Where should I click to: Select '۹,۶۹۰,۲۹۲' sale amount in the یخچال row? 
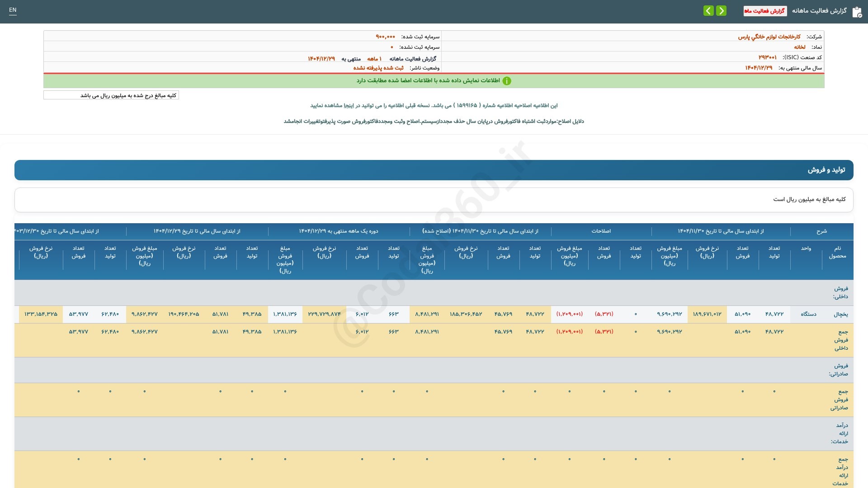tap(670, 314)
